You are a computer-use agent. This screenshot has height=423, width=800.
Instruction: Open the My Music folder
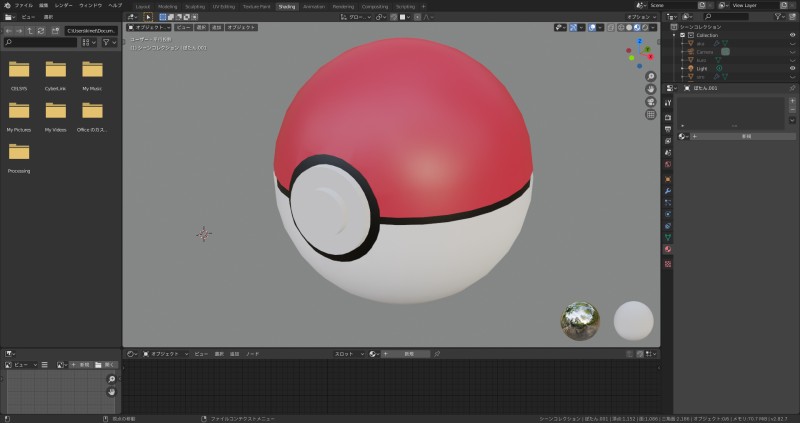point(92,72)
